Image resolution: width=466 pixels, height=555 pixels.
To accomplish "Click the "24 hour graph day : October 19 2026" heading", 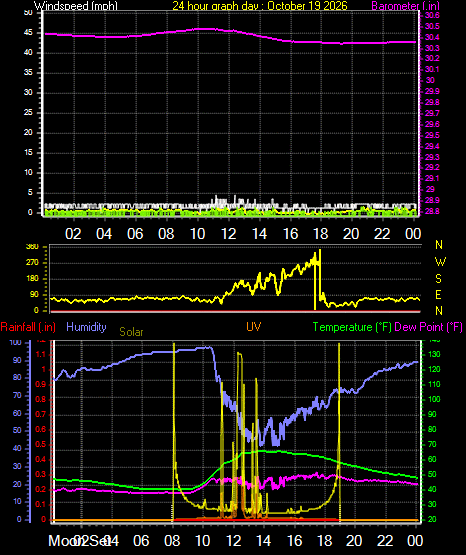I will 260,6.
